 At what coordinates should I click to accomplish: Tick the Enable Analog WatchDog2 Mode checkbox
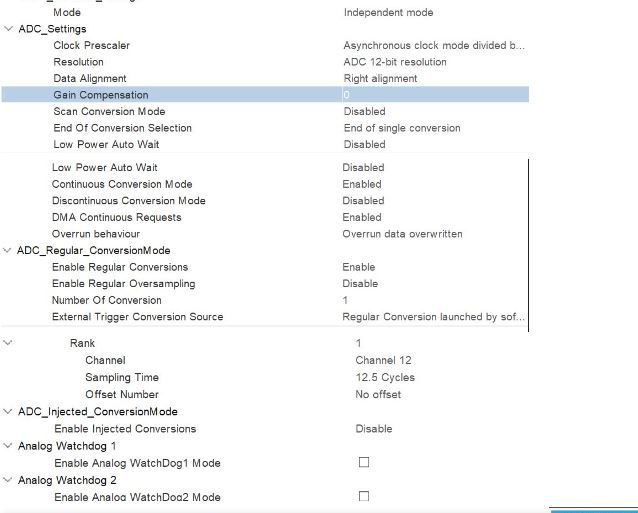click(x=364, y=496)
